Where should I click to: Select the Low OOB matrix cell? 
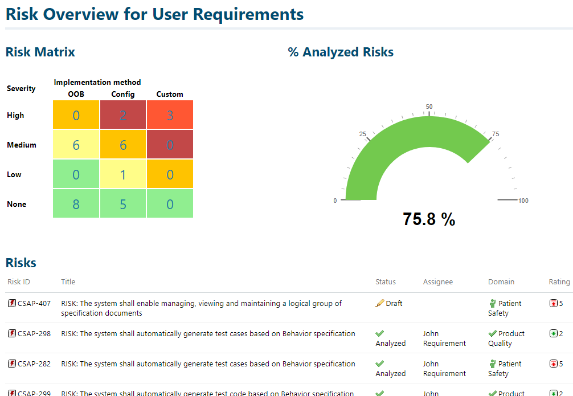[76, 174]
